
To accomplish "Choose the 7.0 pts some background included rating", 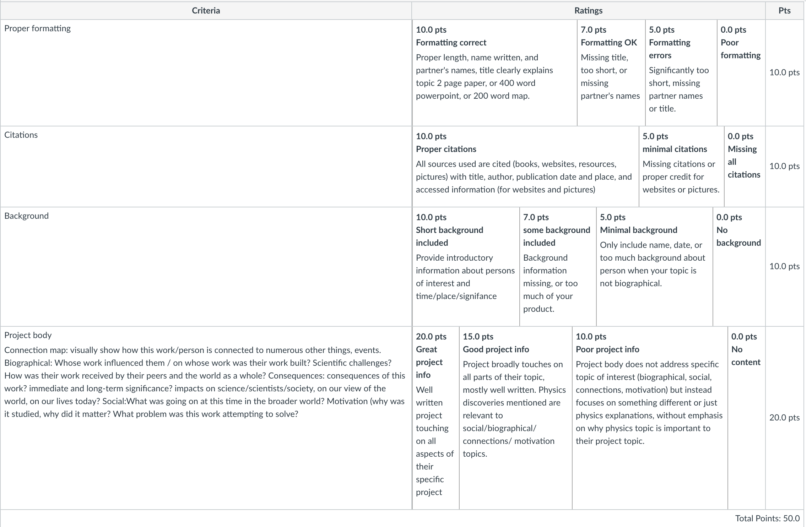I will (558, 267).
